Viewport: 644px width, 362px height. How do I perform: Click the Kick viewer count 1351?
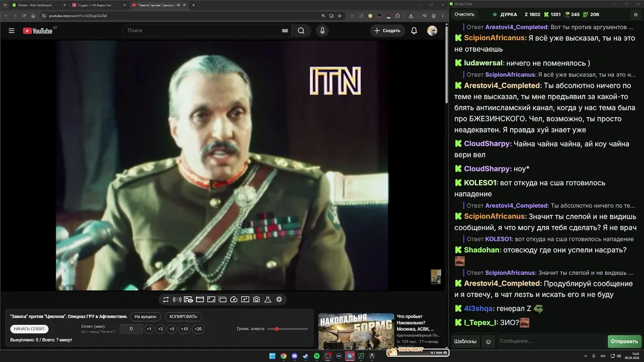(552, 15)
